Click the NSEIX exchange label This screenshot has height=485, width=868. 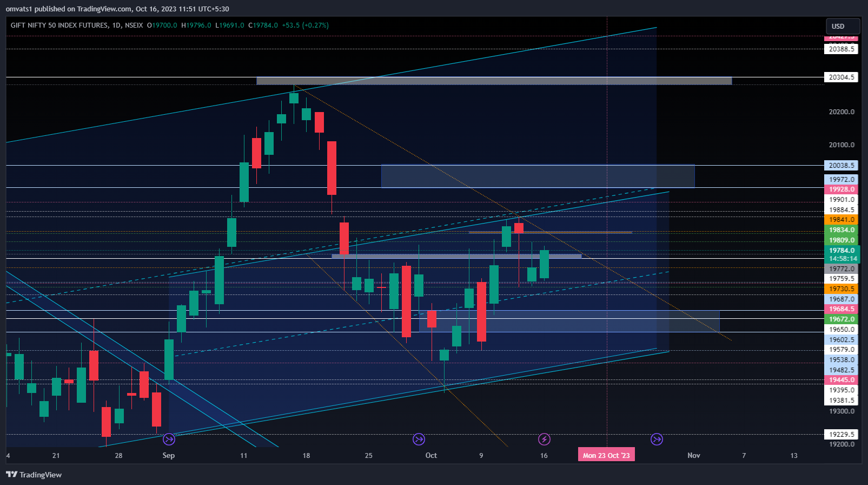134,25
